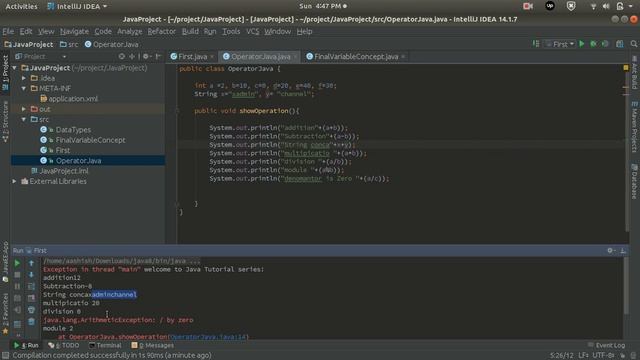Open the Messages tool window button
The height and width of the screenshot is (360, 640).
click(153, 345)
